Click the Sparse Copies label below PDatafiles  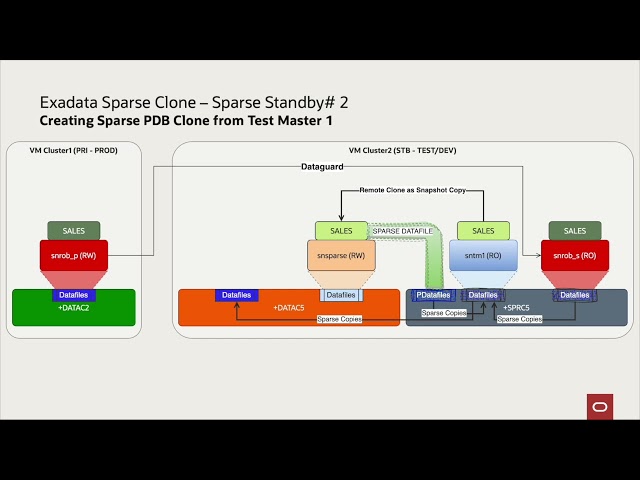click(x=444, y=313)
